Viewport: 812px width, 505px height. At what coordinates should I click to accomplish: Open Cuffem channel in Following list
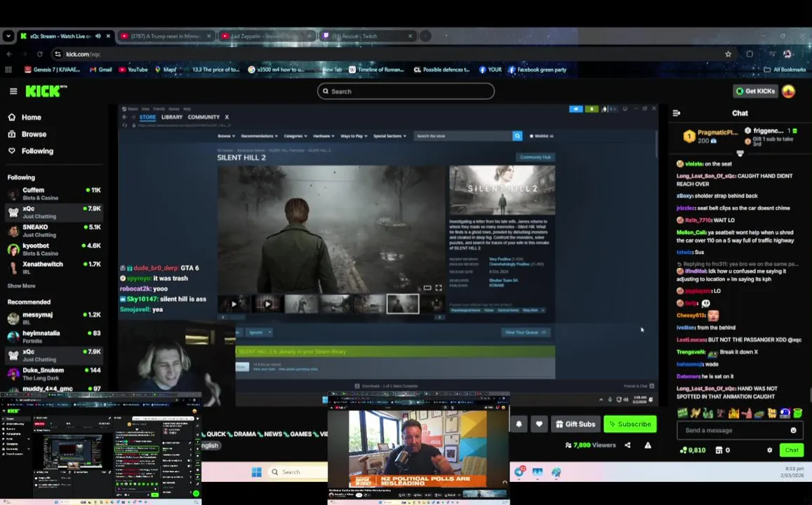coord(54,194)
